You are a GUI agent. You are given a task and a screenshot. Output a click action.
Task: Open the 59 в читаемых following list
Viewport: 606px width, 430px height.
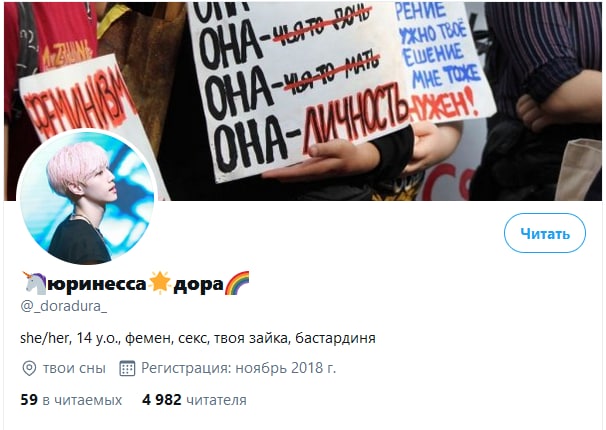[71, 400]
